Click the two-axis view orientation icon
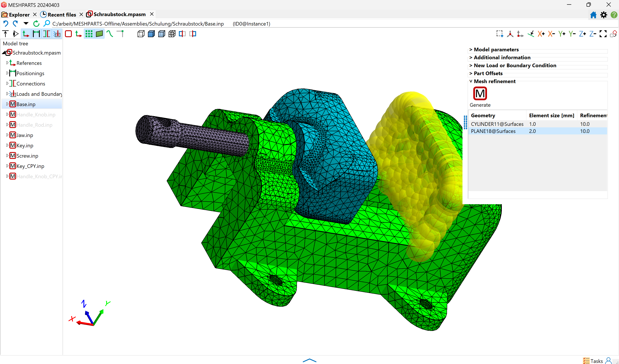Viewport: 619px width, 364px height. point(520,34)
